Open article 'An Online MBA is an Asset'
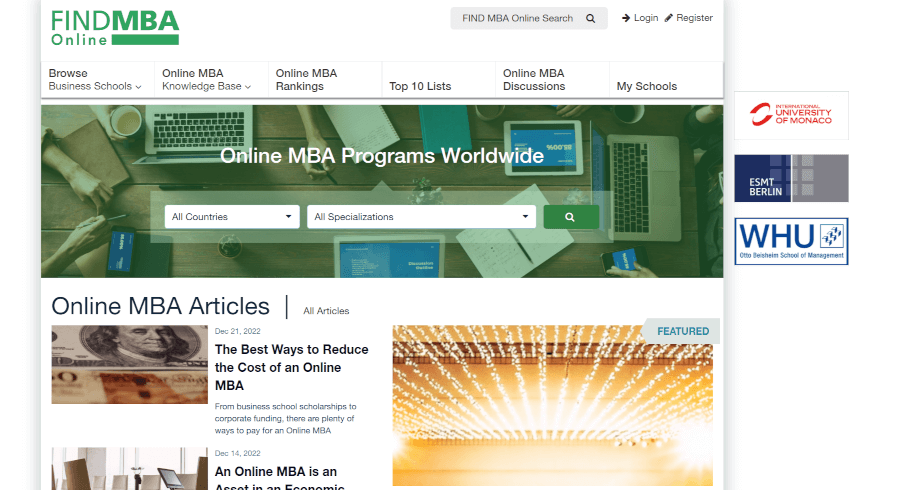900x490 pixels. click(280, 479)
